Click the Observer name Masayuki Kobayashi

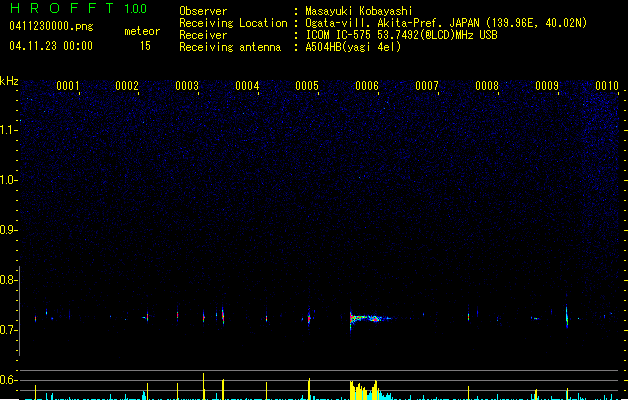pos(359,11)
